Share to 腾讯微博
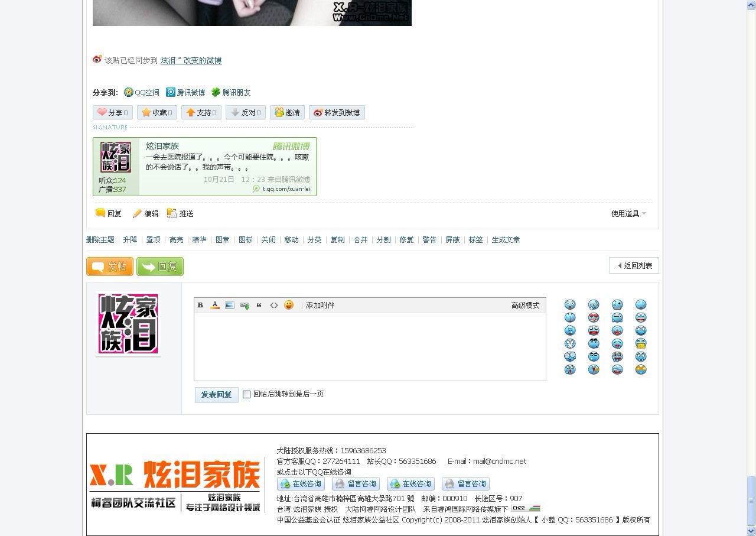The image size is (756, 536). click(185, 93)
